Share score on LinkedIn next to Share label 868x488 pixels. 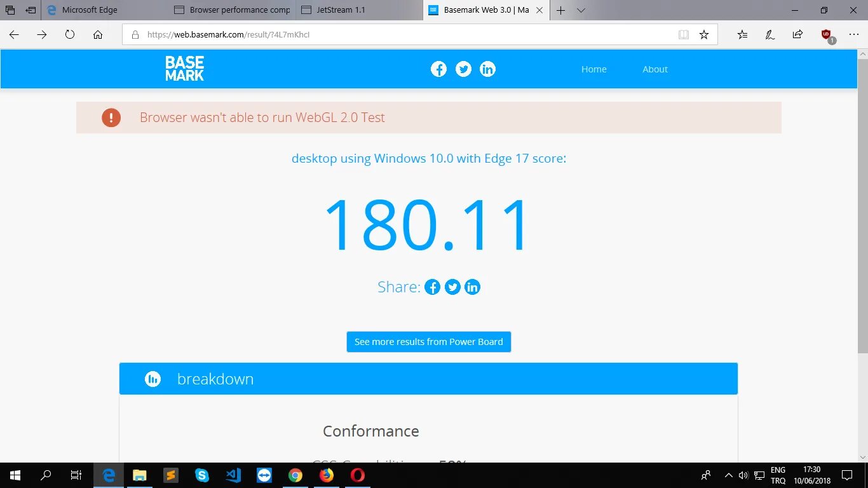pyautogui.click(x=472, y=287)
